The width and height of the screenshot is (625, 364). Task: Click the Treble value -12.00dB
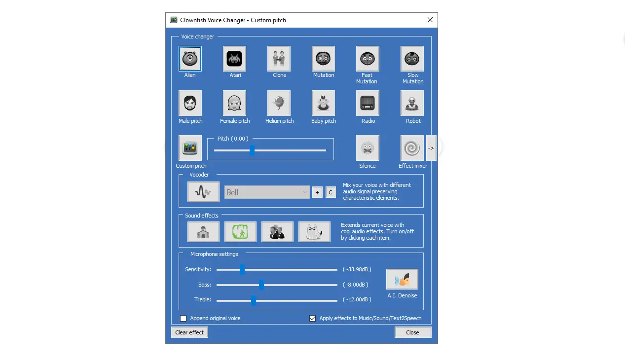tap(357, 299)
